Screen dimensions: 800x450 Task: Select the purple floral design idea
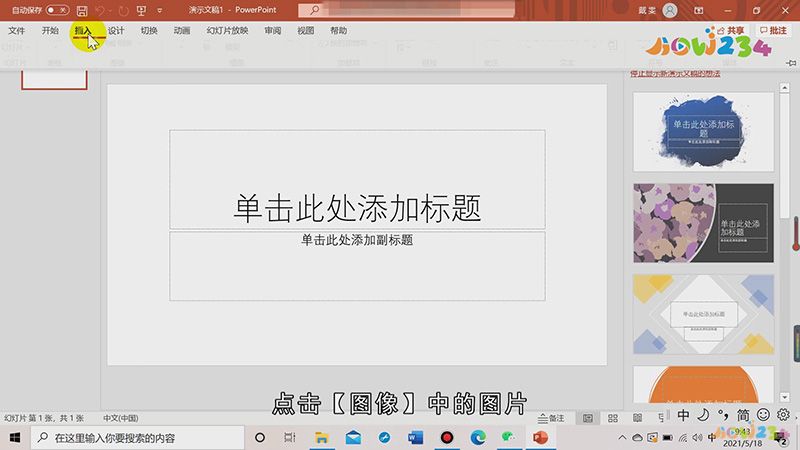click(704, 223)
